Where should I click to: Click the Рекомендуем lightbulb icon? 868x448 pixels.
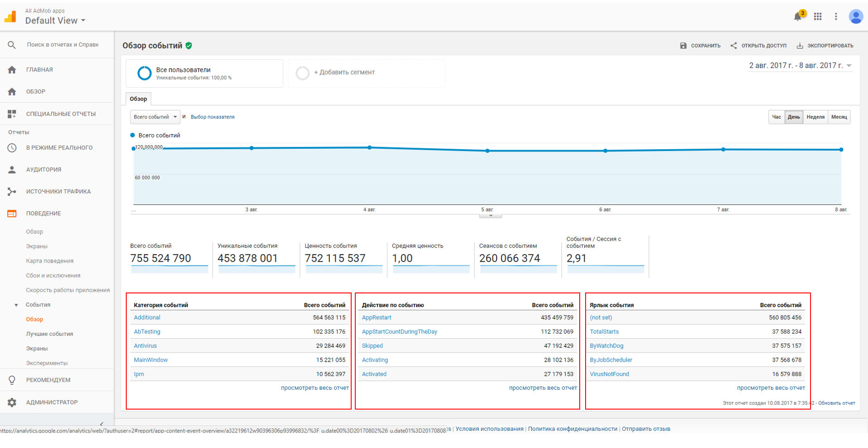[12, 380]
